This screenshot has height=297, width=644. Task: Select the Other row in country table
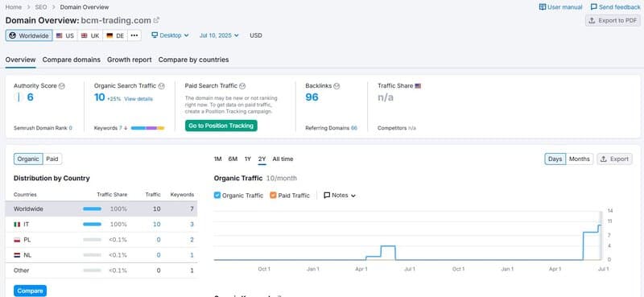coord(101,270)
